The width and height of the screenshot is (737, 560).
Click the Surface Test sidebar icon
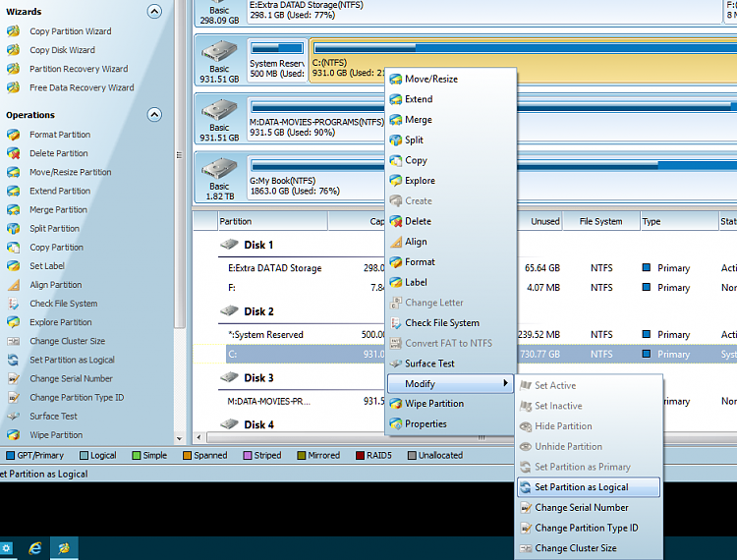13,417
